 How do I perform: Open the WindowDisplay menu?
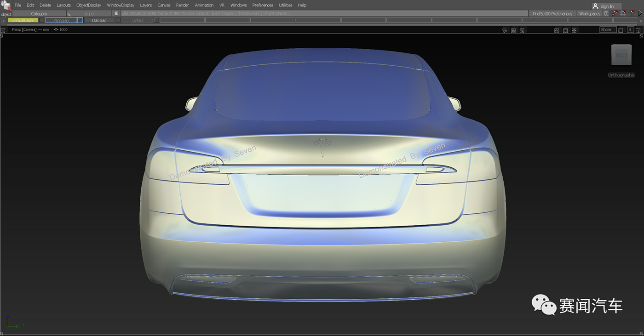(x=121, y=6)
